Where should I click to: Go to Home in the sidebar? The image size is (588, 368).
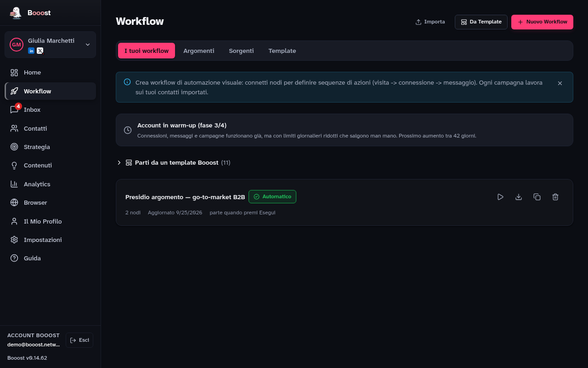click(51, 73)
